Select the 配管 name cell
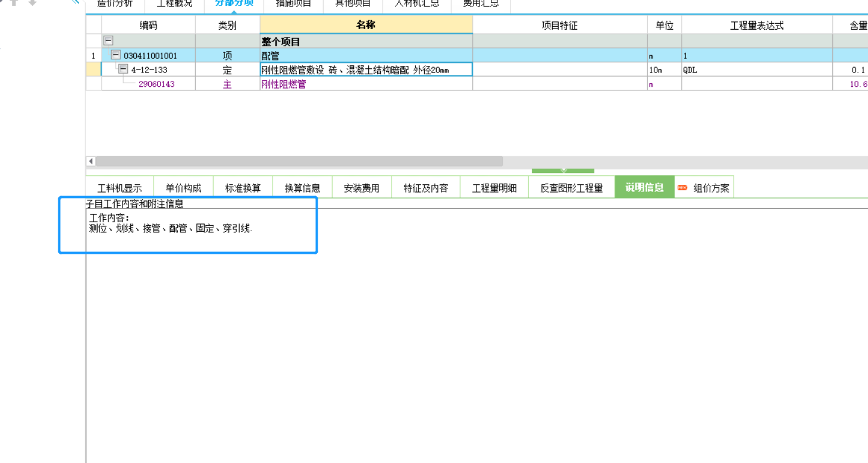 click(x=366, y=56)
